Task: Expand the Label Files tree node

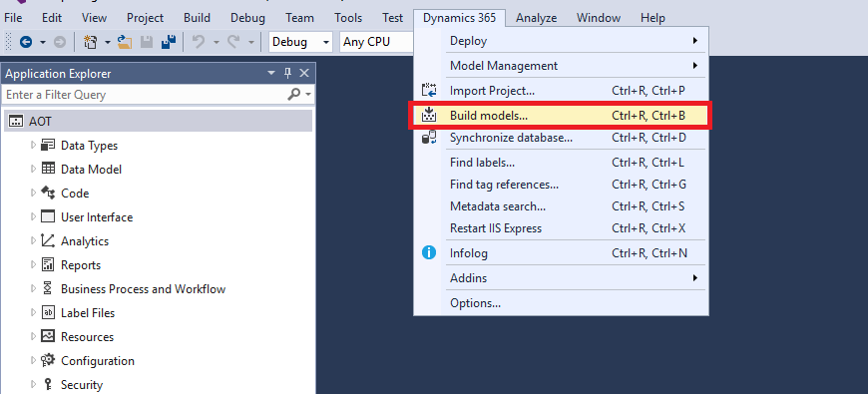Action: click(33, 312)
